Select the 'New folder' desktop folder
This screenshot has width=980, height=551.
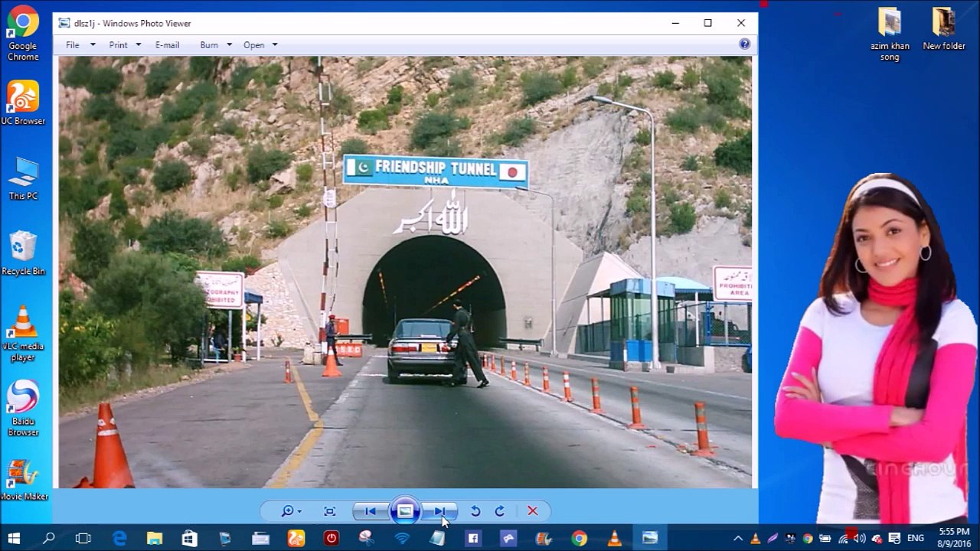[x=944, y=29]
